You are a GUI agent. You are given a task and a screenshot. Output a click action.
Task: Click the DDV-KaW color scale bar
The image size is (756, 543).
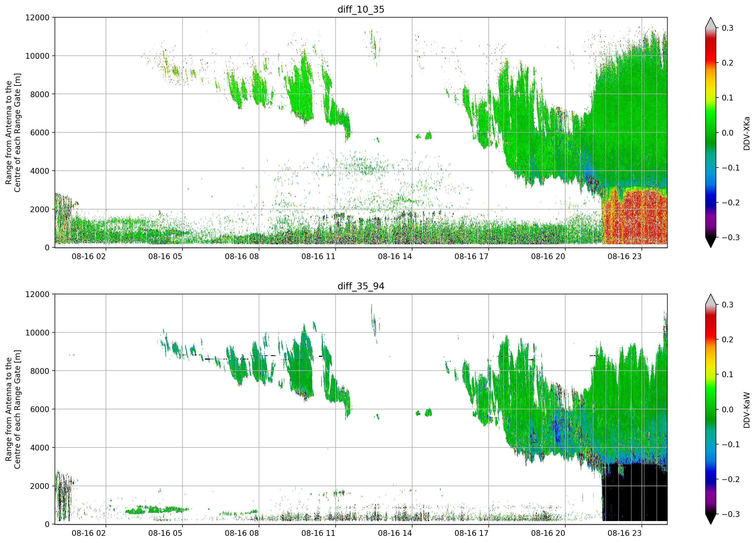(x=711, y=409)
